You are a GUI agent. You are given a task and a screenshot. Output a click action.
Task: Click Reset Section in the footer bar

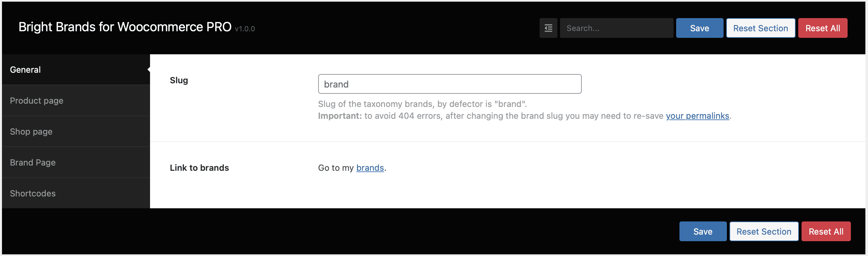pyautogui.click(x=764, y=231)
